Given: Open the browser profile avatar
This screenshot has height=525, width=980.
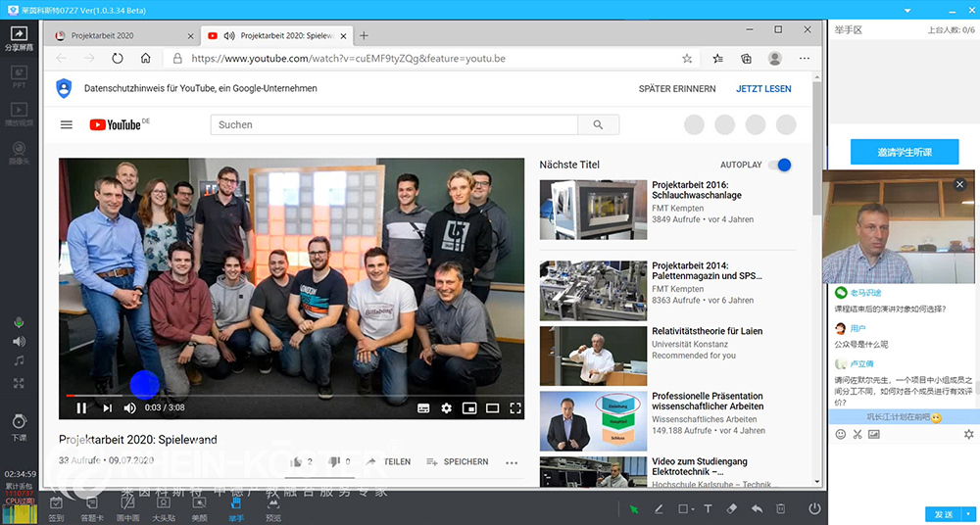Looking at the screenshot, I should 775,58.
